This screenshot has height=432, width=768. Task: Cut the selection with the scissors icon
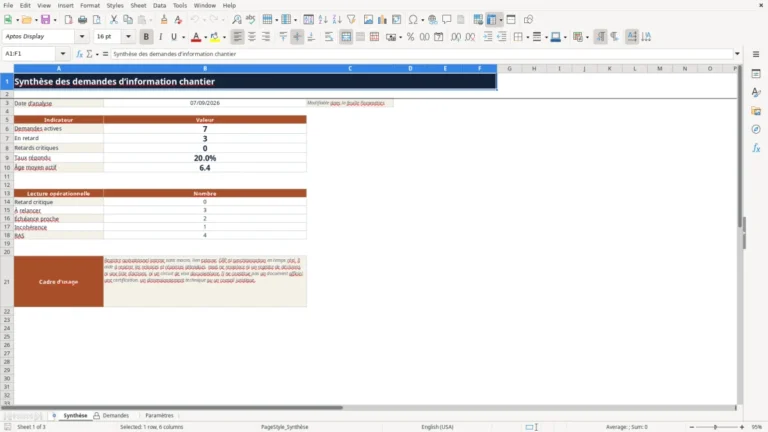pos(114,20)
